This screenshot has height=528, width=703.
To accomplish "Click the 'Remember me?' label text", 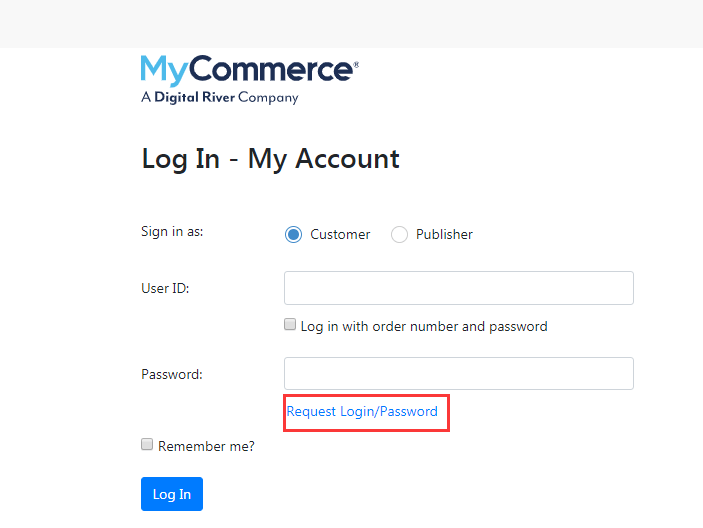I will [206, 446].
